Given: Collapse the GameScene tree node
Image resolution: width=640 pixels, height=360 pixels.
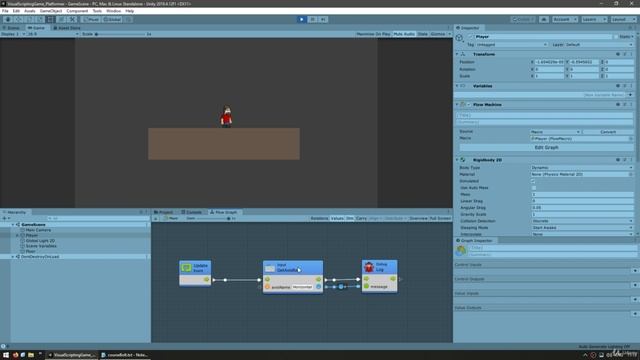Looking at the screenshot, I should coord(13,224).
